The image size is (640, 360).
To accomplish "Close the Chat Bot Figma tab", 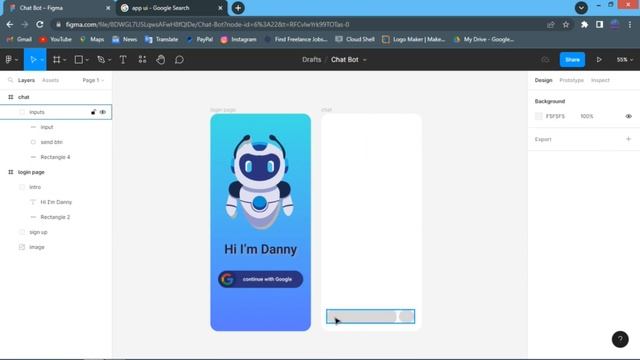I will (108, 8).
